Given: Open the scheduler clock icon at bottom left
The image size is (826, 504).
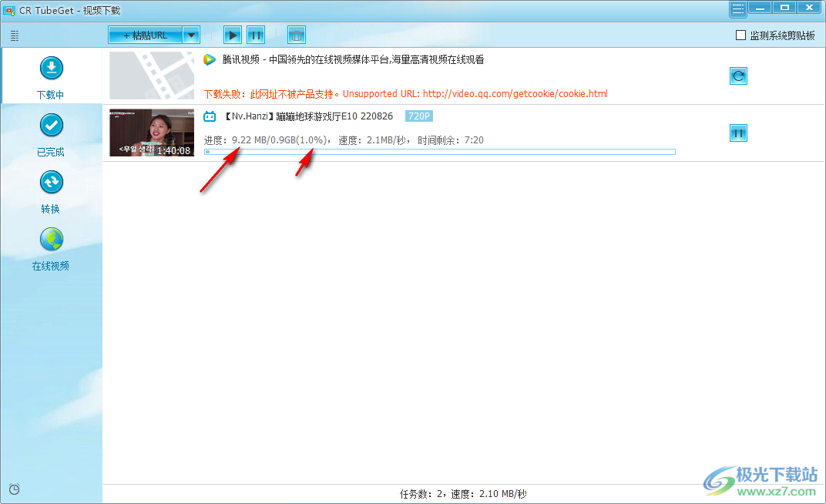Looking at the screenshot, I should click(14, 489).
